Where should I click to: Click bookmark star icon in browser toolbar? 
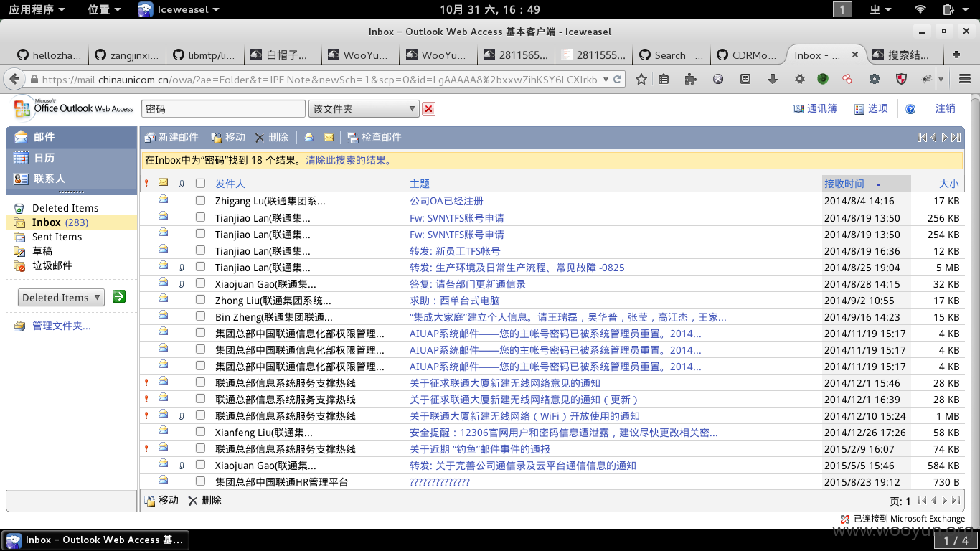coord(641,79)
